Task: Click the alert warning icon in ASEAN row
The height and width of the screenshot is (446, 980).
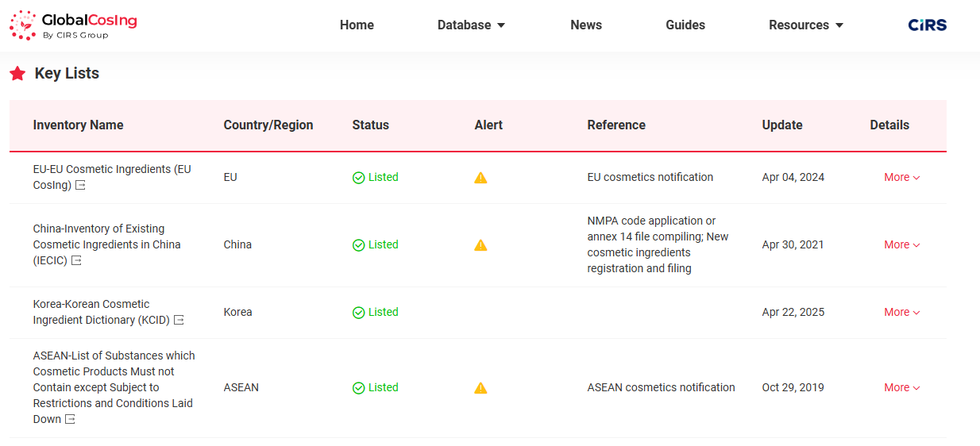Action: [x=480, y=388]
